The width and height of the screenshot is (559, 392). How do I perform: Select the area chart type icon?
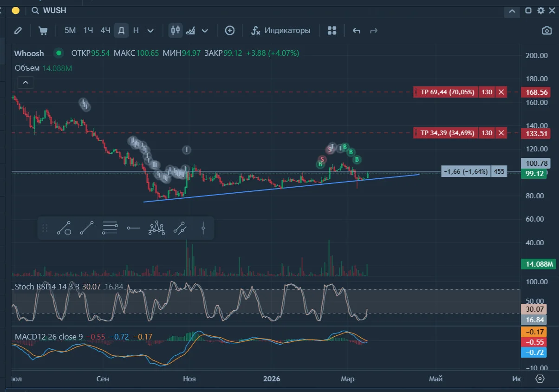coord(190,31)
